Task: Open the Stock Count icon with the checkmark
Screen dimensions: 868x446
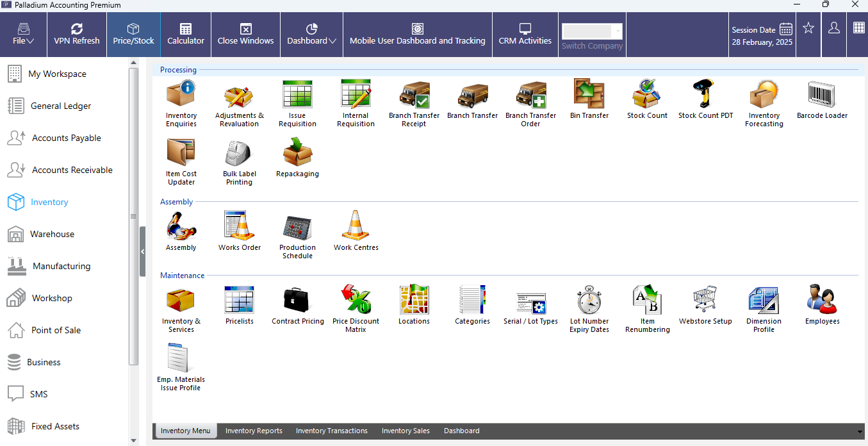Action: pyautogui.click(x=647, y=99)
